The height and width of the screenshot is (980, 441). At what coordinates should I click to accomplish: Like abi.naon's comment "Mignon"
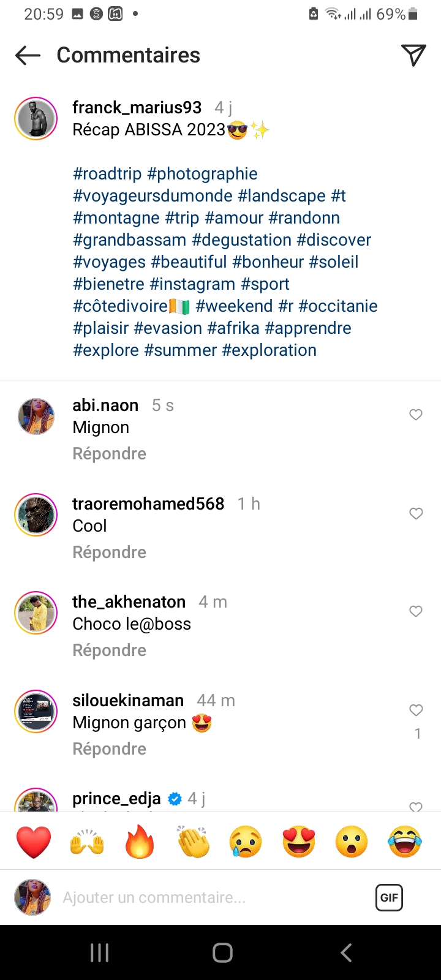pyautogui.click(x=416, y=415)
